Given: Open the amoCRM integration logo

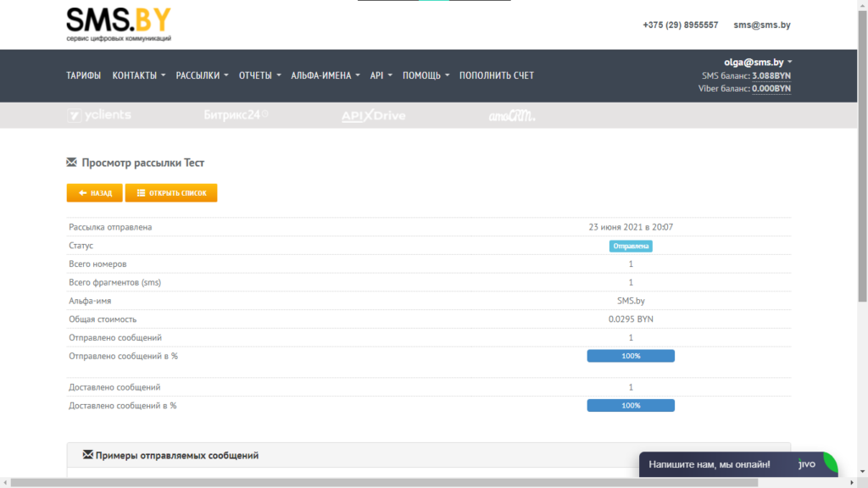Looking at the screenshot, I should 512,115.
